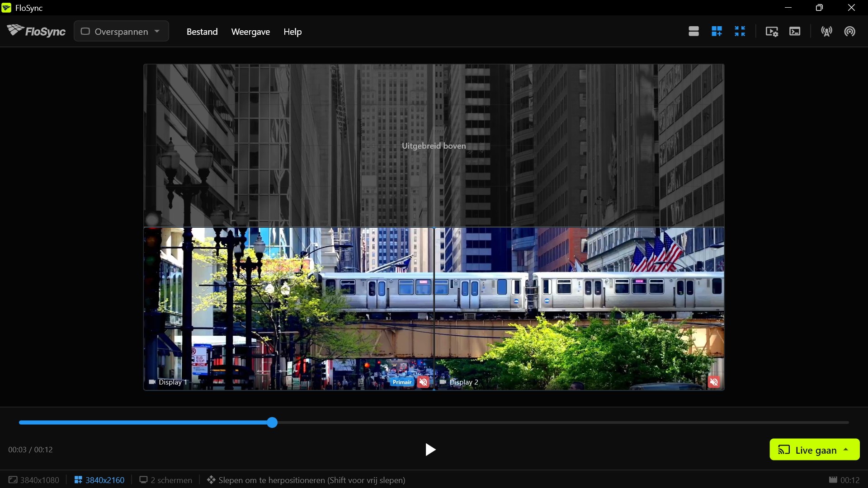Click the collapse arrows icon
This screenshot has width=868, height=488.
tap(740, 31)
